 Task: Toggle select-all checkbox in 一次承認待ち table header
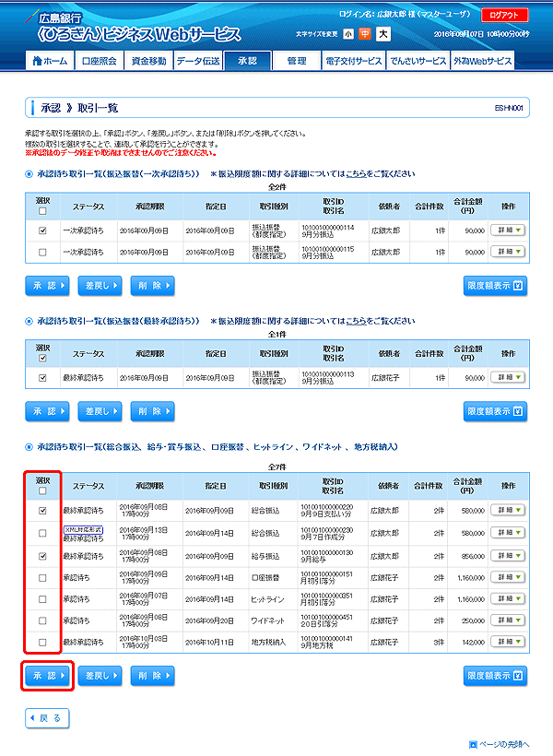pyautogui.click(x=42, y=211)
